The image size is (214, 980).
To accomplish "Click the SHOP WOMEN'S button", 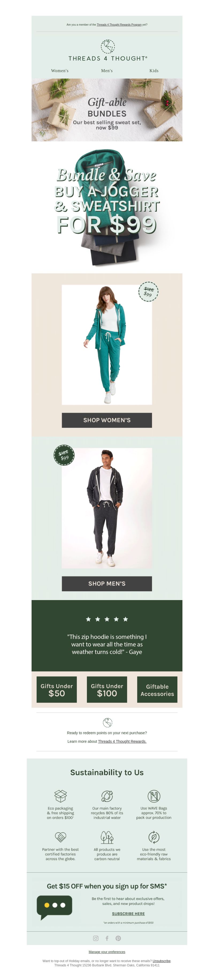I will (x=107, y=420).
